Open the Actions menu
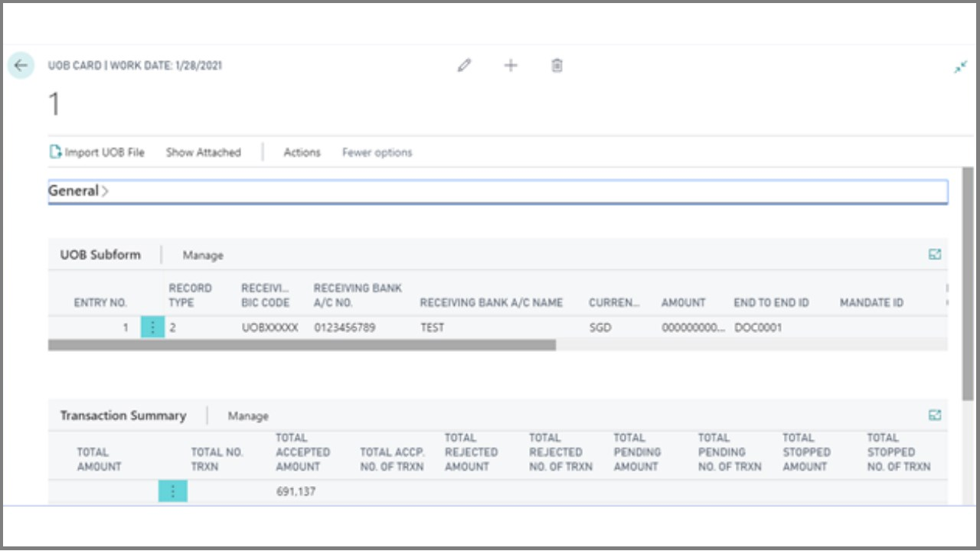980x551 pixels. (302, 152)
